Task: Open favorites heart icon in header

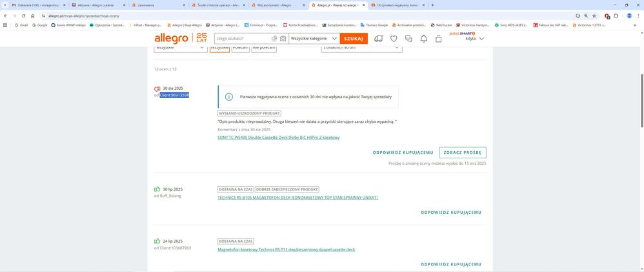Action: click(x=394, y=39)
